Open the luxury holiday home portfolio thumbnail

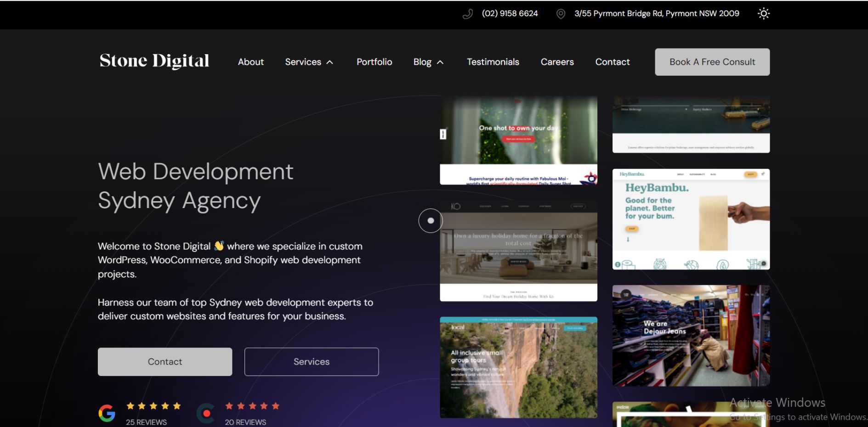pos(518,251)
